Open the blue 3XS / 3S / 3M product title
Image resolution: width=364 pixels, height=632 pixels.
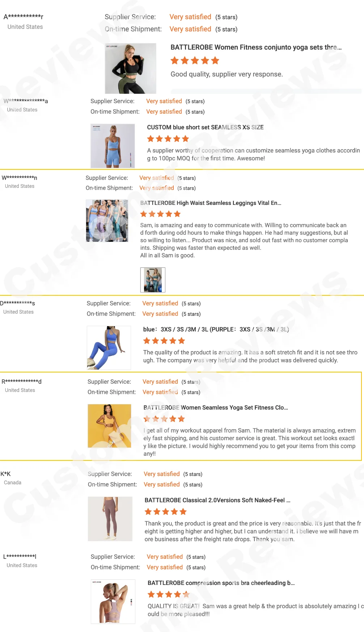point(216,329)
